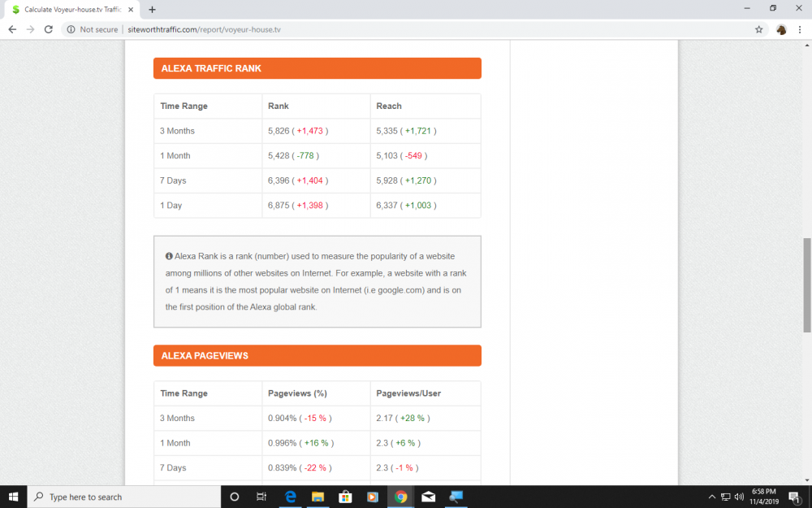This screenshot has height=508, width=812.
Task: Open the Windows Start menu
Action: tap(13, 497)
